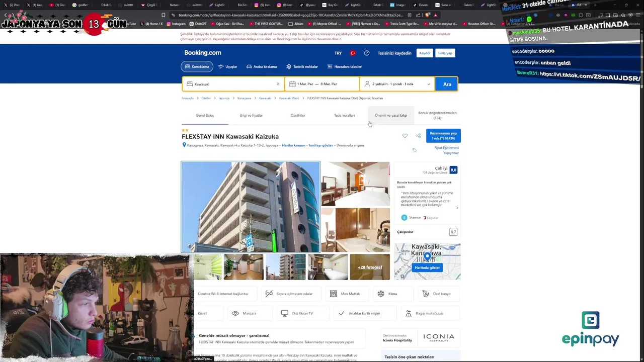Save hotel with the heart icon
The image size is (644, 362).
[x=405, y=136]
